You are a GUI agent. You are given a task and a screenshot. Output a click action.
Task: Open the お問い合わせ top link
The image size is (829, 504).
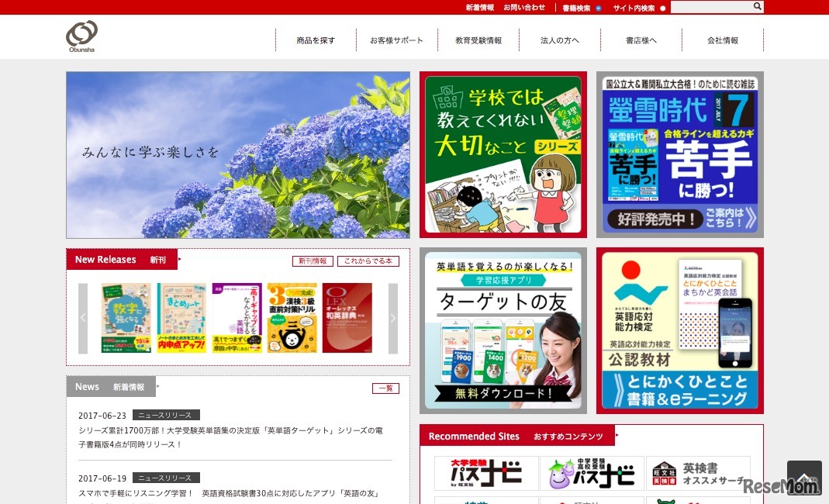(x=524, y=8)
